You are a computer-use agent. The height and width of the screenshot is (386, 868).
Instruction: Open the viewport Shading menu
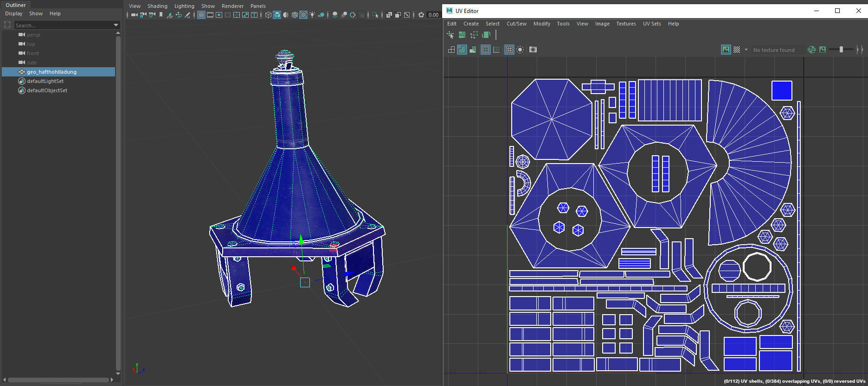point(157,6)
